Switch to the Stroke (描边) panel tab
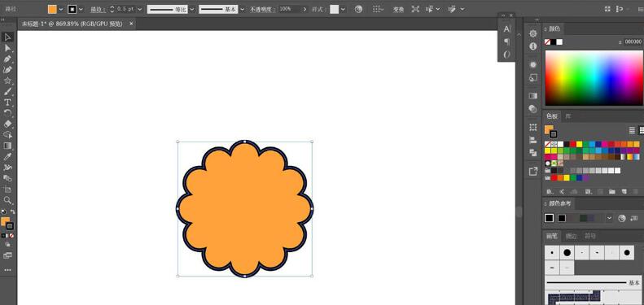The height and width of the screenshot is (305, 644). click(571, 236)
